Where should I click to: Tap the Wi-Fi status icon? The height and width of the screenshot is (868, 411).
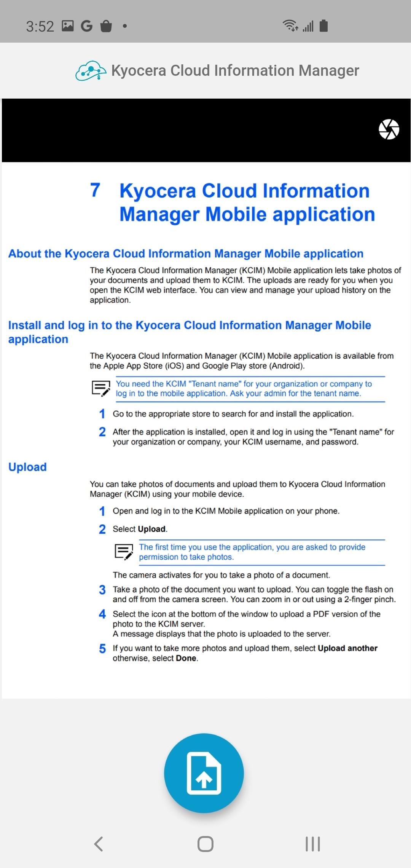(290, 26)
